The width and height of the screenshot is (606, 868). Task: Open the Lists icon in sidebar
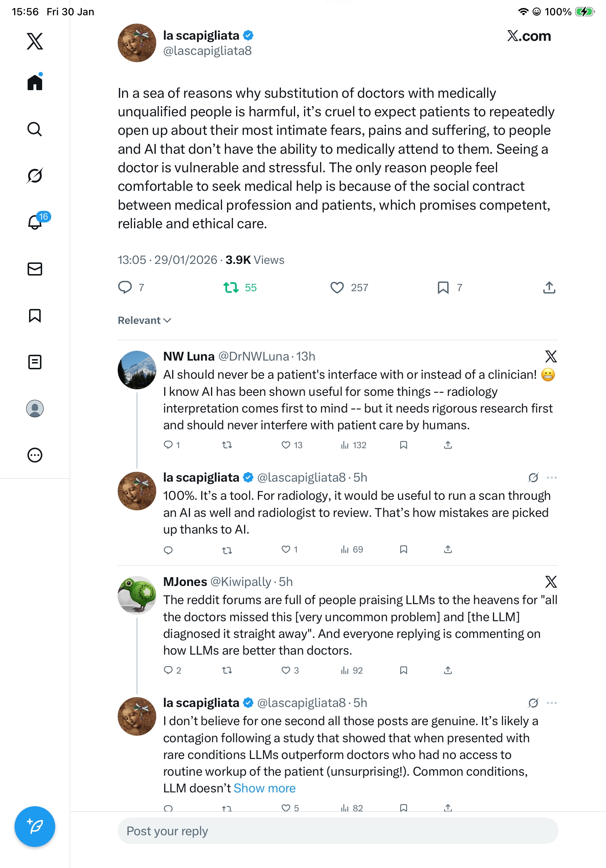(35, 362)
